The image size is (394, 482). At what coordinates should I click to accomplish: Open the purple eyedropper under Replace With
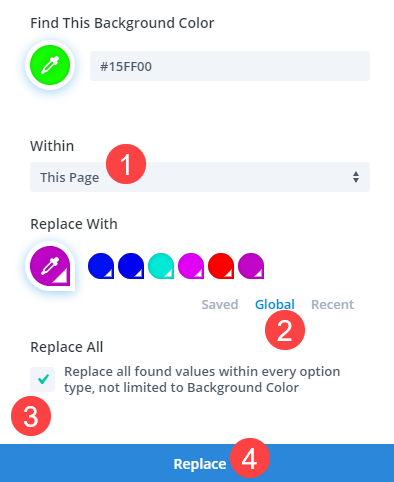point(50,266)
